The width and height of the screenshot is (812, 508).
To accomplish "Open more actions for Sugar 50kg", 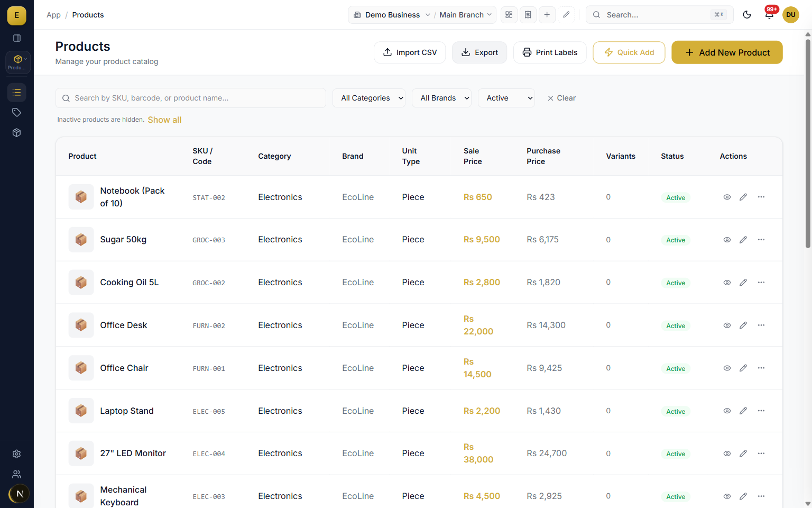I will (x=761, y=240).
